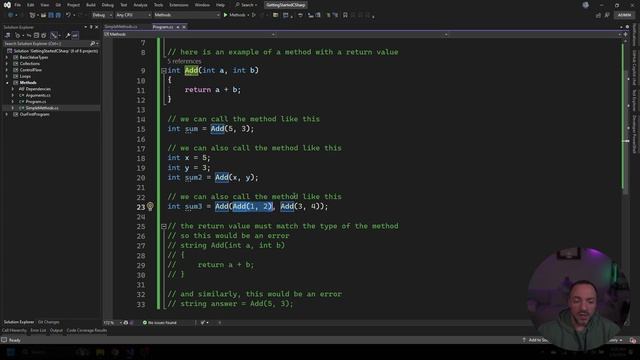Toggle auto-hide pin on Solution Explorer
The image size is (640, 360).
tap(91, 27)
